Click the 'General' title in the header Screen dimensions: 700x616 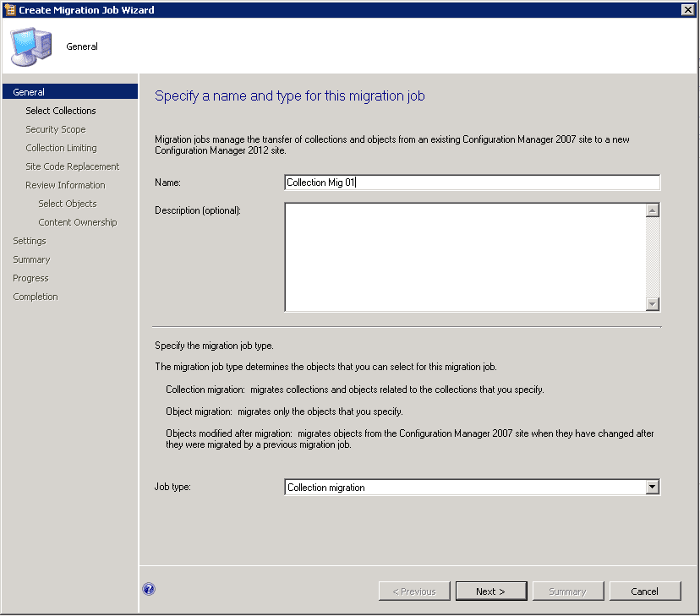click(82, 46)
